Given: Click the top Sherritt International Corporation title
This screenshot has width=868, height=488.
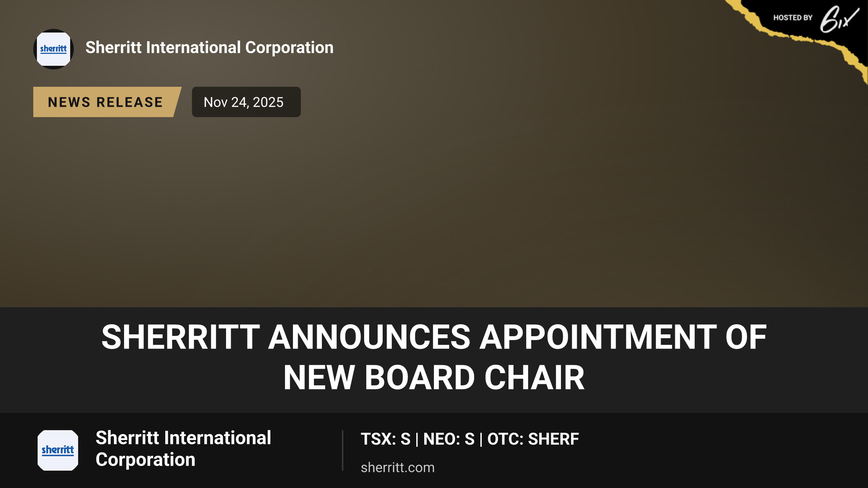Looking at the screenshot, I should click(209, 47).
